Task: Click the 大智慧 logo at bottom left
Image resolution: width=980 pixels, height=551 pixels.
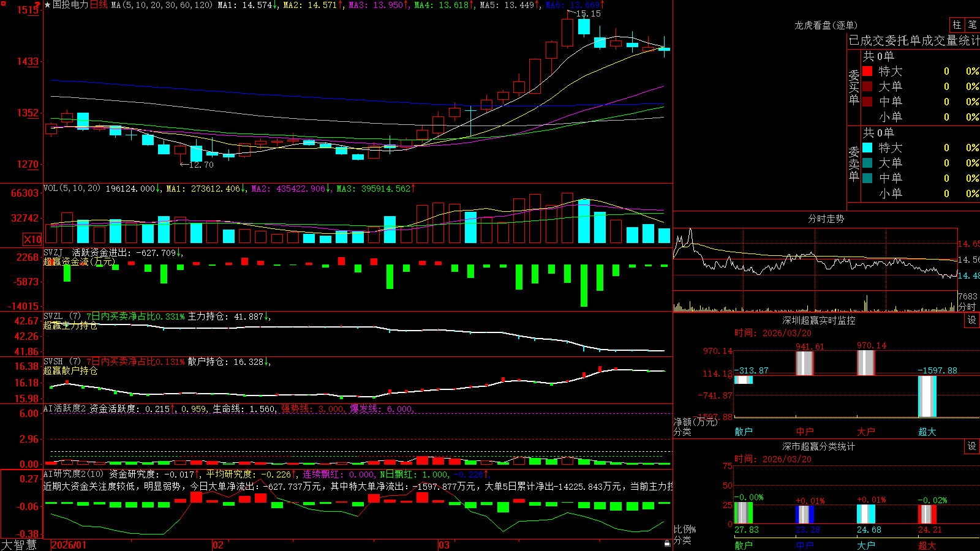Action: coord(19,545)
